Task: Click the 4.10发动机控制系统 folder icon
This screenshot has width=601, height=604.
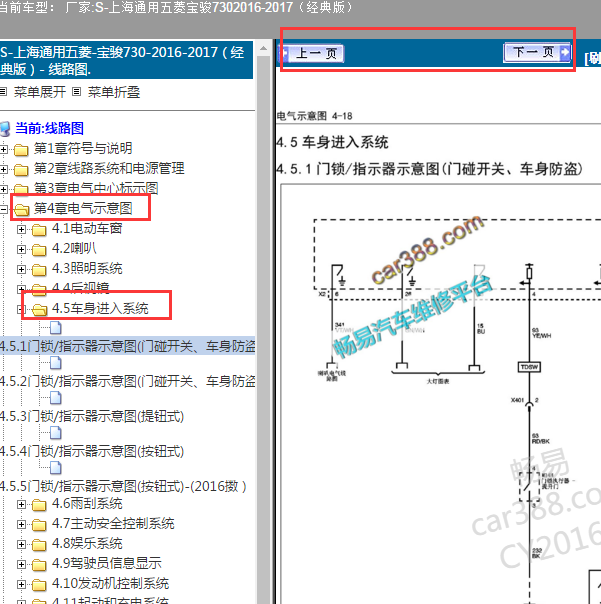Action: tap(39, 585)
